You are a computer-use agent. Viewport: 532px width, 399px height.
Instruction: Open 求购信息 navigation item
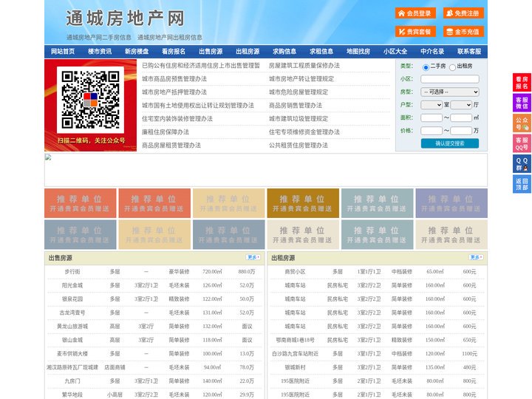click(284, 52)
